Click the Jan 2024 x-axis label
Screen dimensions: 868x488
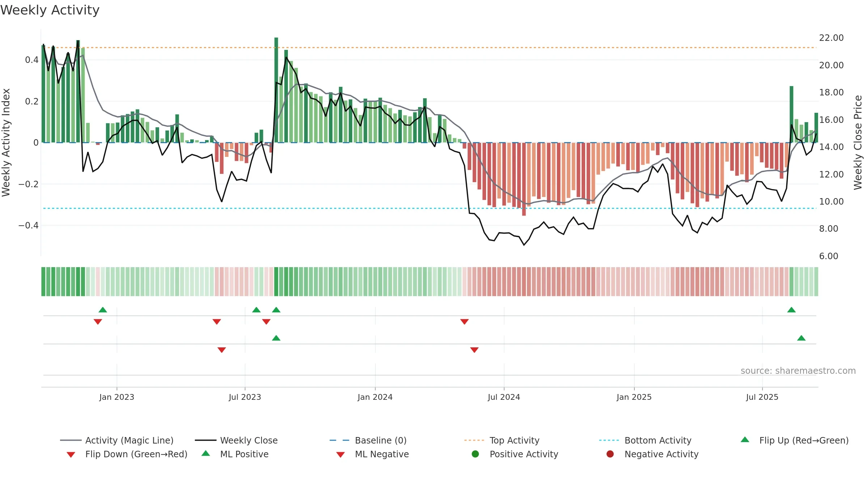[375, 397]
